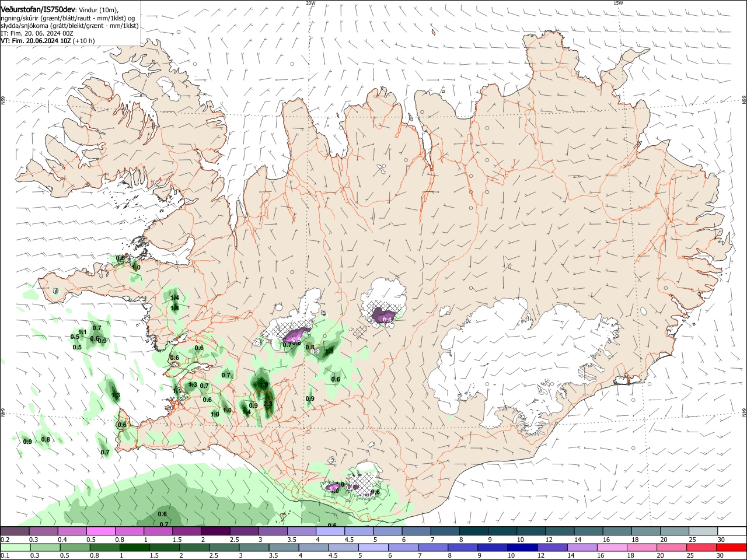This screenshot has width=747, height=560.
Task: Click the 0.2 label on the snow scale
Action: 4,540
